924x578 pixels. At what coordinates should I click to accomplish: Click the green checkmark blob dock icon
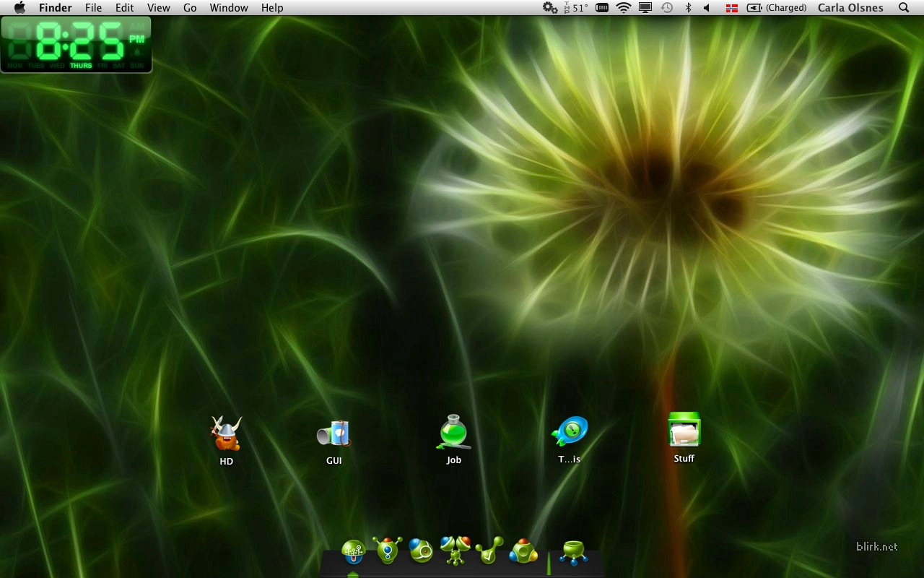pyautogui.click(x=489, y=551)
